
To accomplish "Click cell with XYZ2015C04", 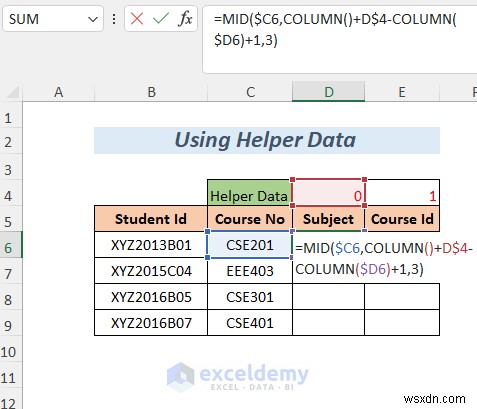I will [x=151, y=271].
